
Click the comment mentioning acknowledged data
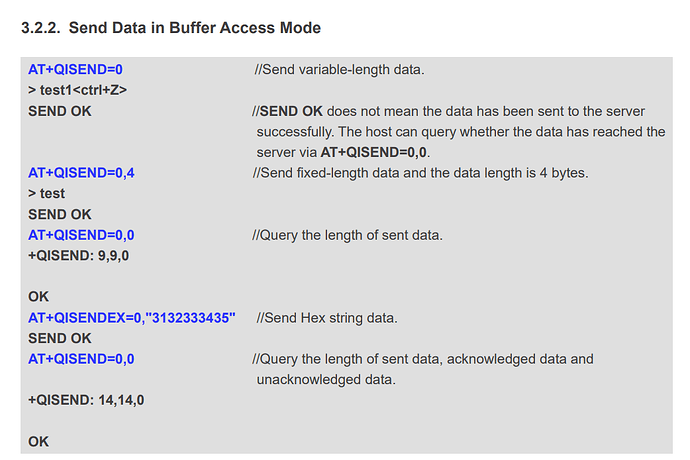(x=424, y=359)
